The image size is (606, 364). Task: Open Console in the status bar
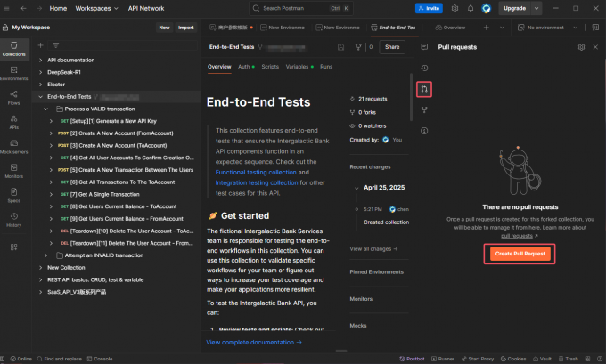click(100, 359)
